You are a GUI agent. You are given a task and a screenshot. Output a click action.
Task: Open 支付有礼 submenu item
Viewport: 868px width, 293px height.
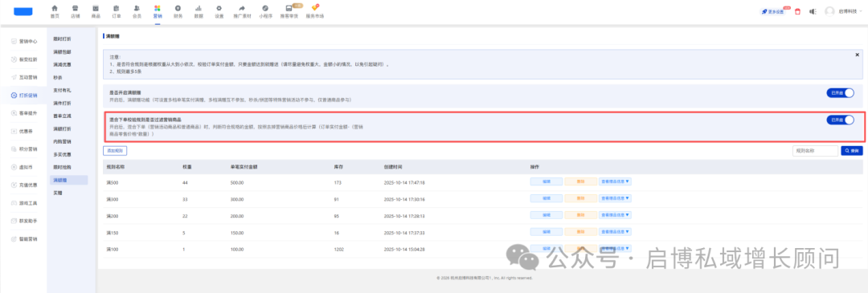pyautogui.click(x=62, y=90)
